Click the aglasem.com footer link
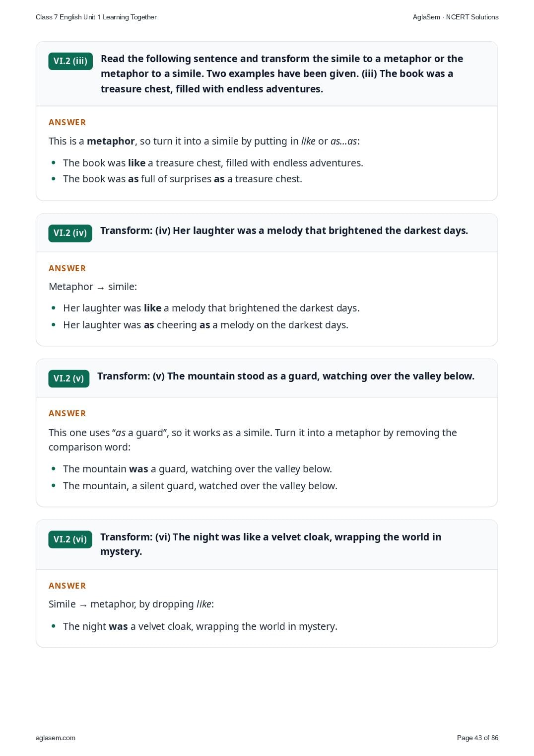Screen dimensions: 534x756 [x=56, y=738]
